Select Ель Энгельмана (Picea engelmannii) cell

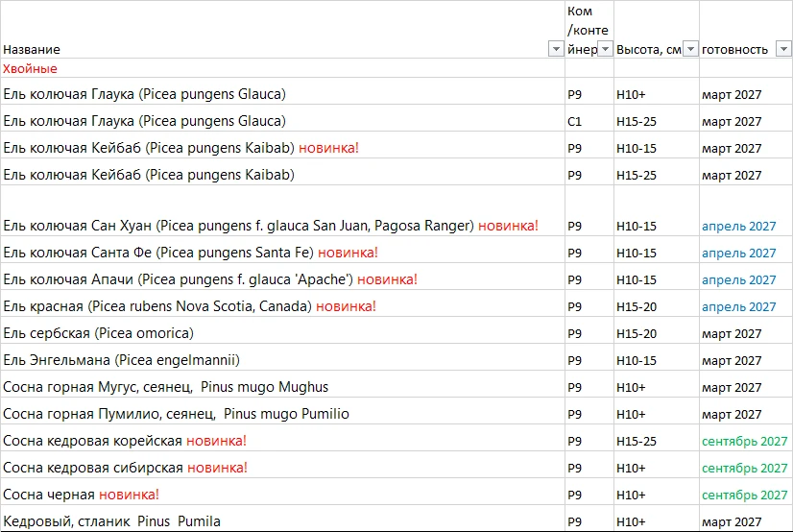click(x=282, y=359)
